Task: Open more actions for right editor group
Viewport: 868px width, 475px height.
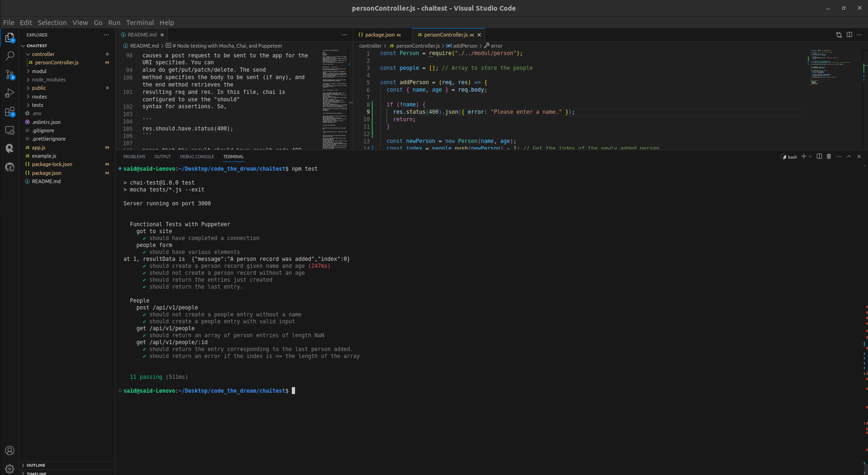Action: [x=859, y=35]
